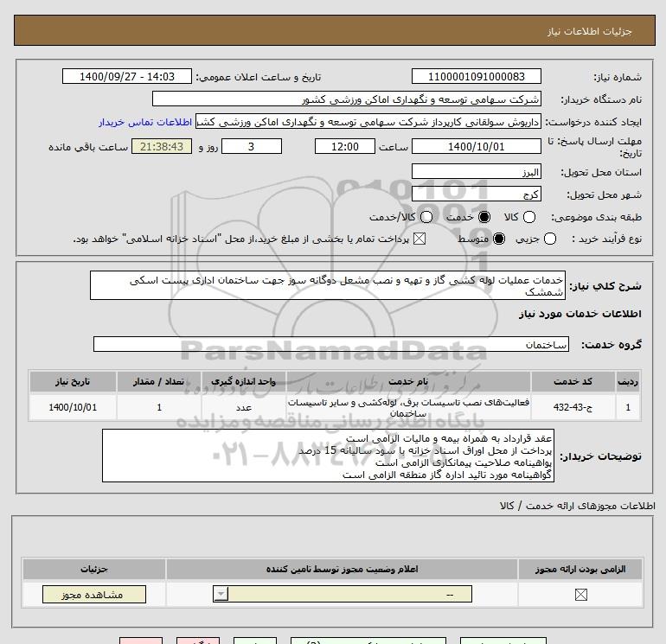Click the unit of measure cell عدد
This screenshot has width=666, height=644.
point(244,407)
